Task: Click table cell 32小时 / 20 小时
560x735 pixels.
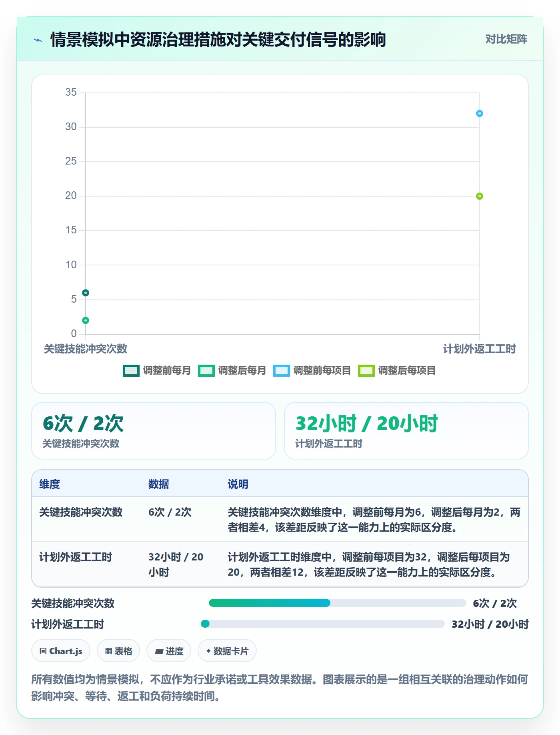Action: (x=176, y=564)
